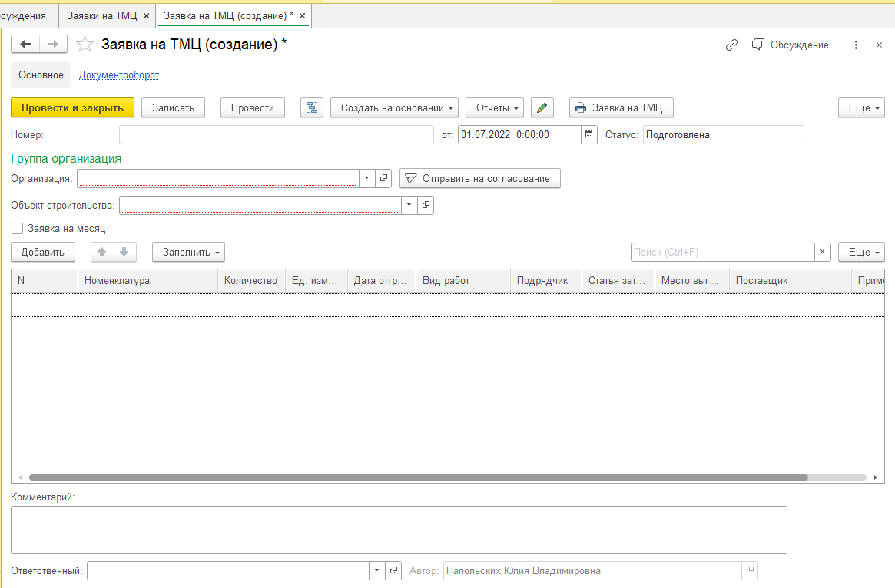Enable the Заявка на месяц checkbox
The width and height of the screenshot is (895, 588).
[17, 228]
